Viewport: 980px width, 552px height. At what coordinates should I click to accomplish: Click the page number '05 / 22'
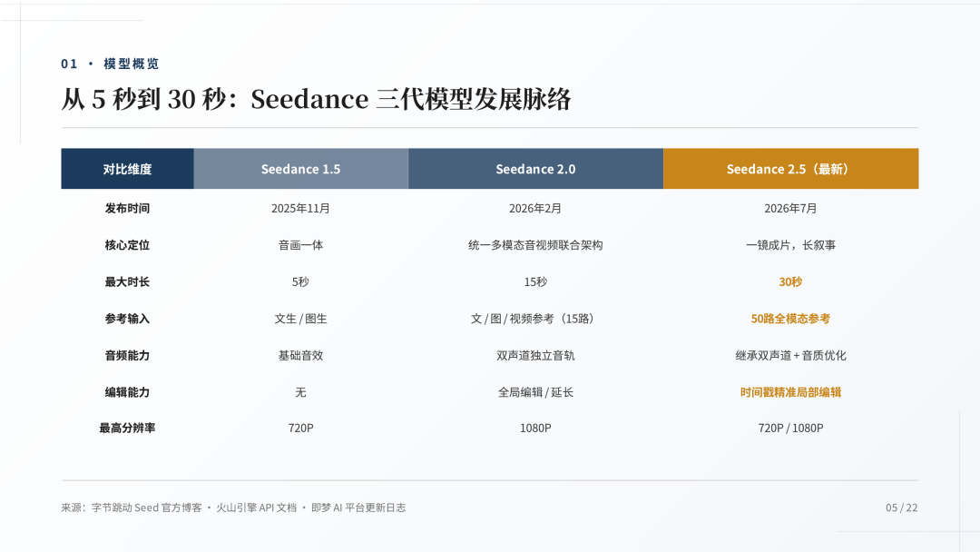pos(901,508)
